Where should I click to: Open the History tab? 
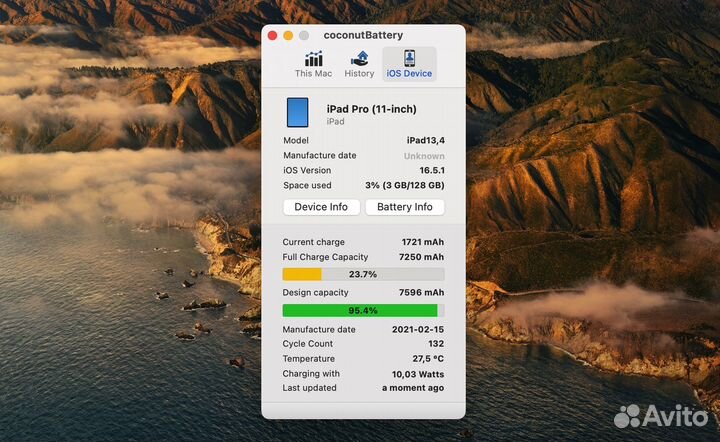359,64
